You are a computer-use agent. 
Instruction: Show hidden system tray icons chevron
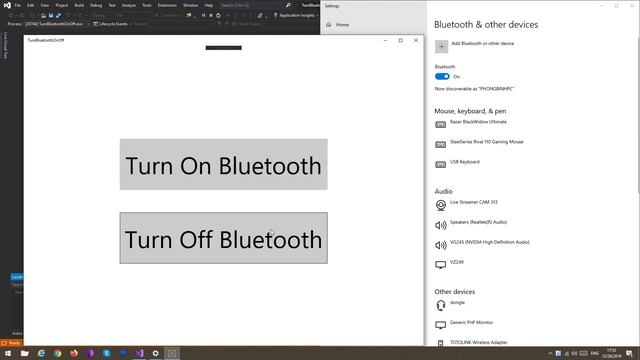tap(550, 353)
